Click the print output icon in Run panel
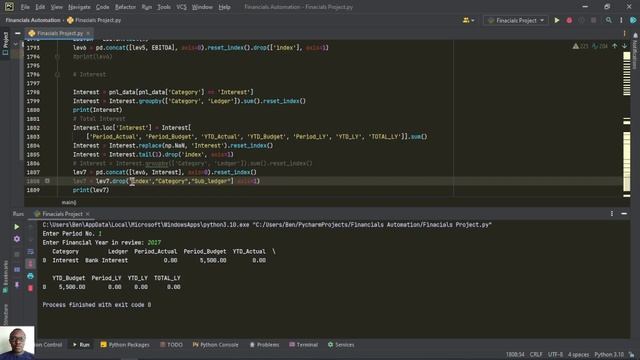 tap(31, 276)
